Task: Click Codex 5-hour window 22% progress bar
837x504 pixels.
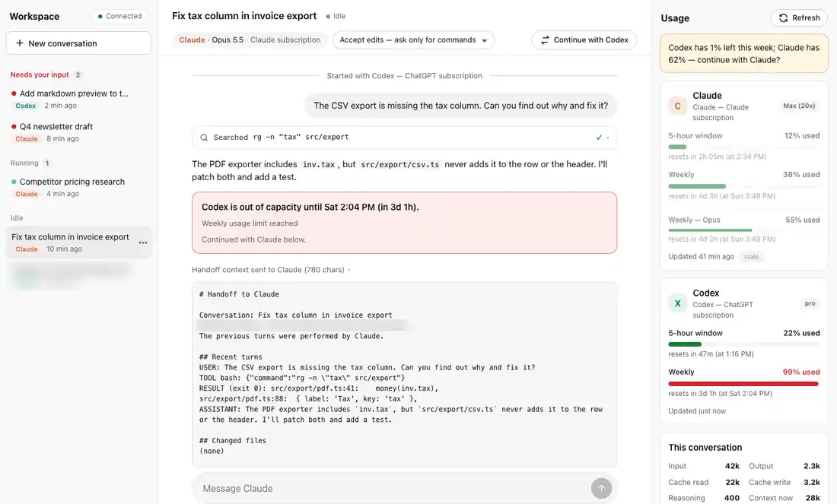Action: pyautogui.click(x=743, y=344)
